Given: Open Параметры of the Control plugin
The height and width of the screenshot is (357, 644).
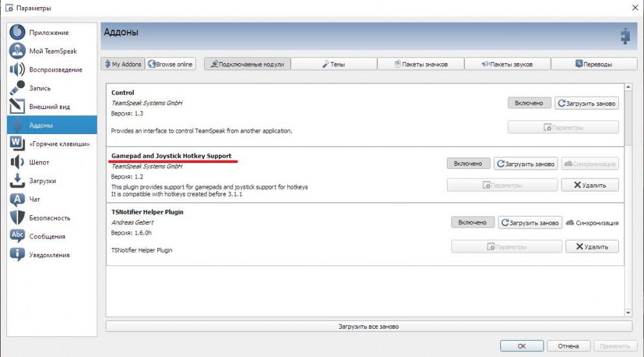Looking at the screenshot, I should 563,128.
